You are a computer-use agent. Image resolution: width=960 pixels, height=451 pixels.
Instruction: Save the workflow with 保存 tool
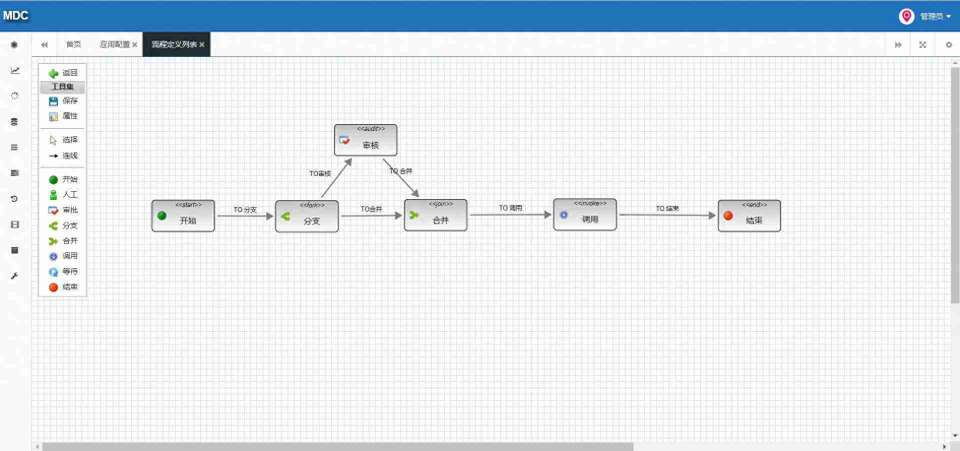click(63, 101)
